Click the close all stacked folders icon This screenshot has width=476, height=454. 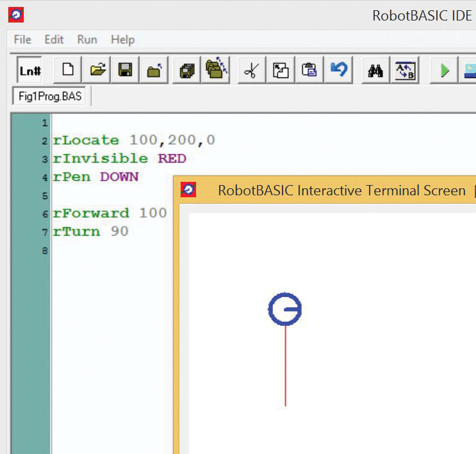point(215,70)
